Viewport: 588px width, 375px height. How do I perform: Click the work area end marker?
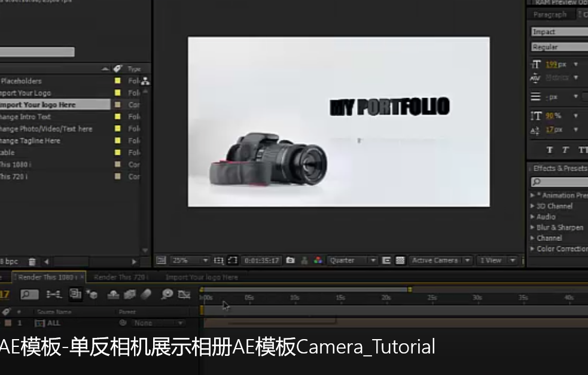[410, 289]
